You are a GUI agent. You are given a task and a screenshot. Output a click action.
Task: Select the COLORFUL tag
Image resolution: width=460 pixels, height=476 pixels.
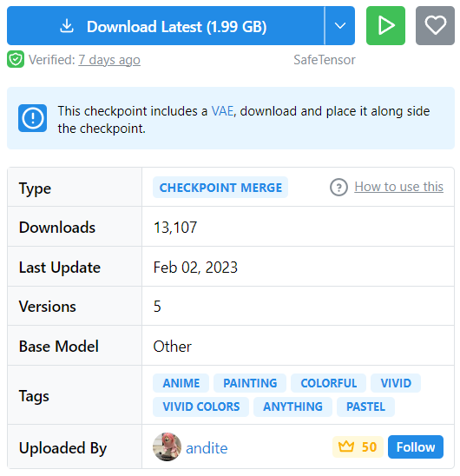click(x=329, y=383)
